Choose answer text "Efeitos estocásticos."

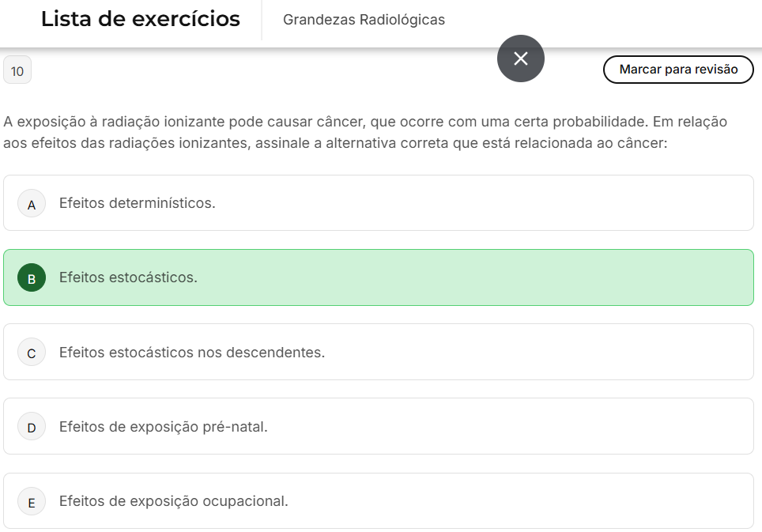point(128,277)
